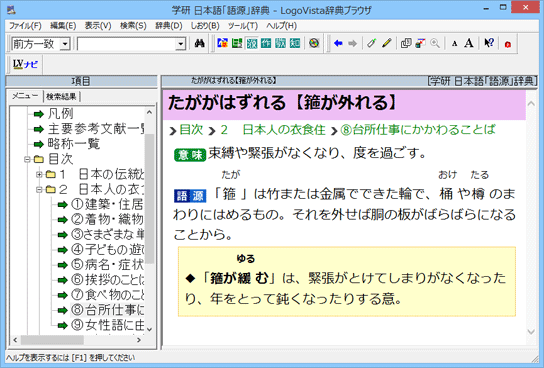544x368 pixels.
Task: Click the paint bucket icon in toolbar
Action: click(420, 43)
